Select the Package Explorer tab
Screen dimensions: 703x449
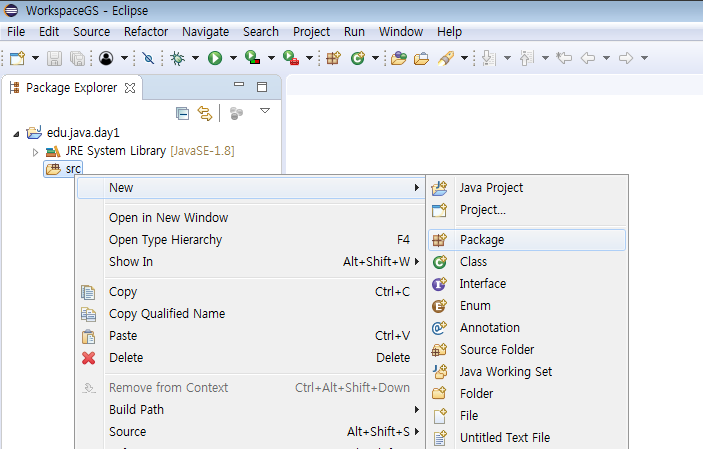click(x=71, y=88)
